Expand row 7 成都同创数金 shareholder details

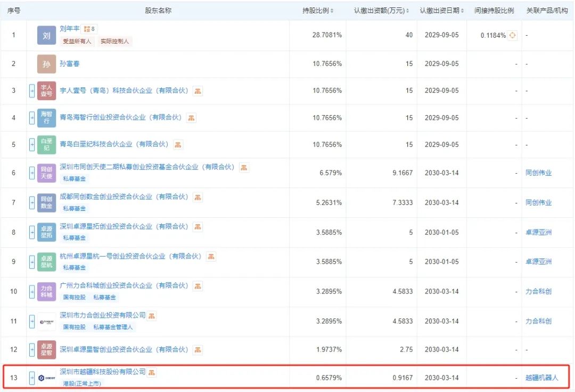pos(32,202)
